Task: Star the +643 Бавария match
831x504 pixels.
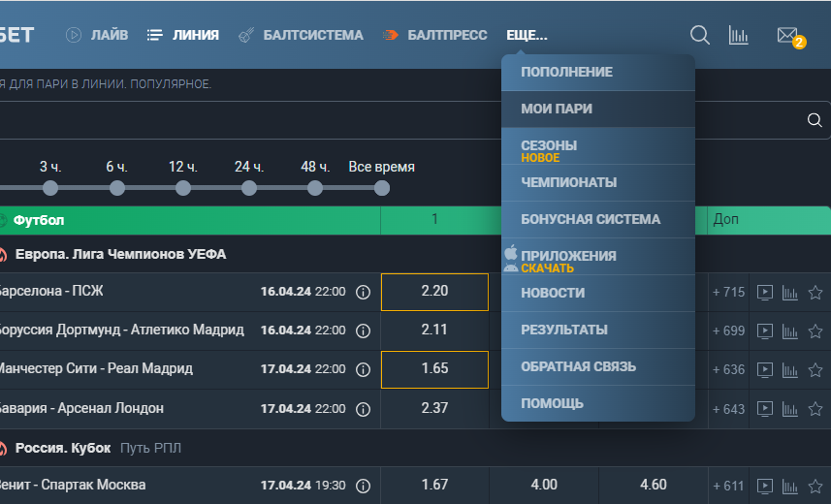Action: 815,409
